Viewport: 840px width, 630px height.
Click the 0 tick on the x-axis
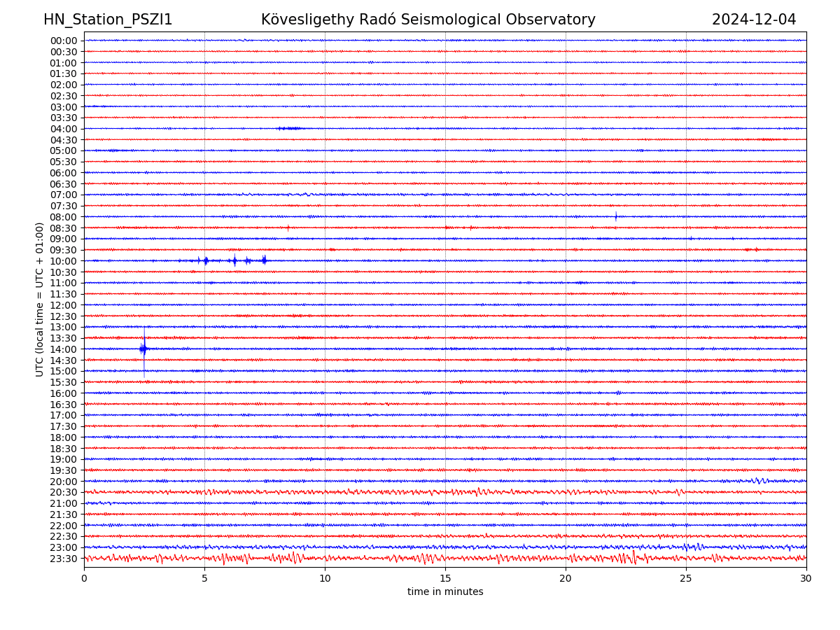(84, 579)
